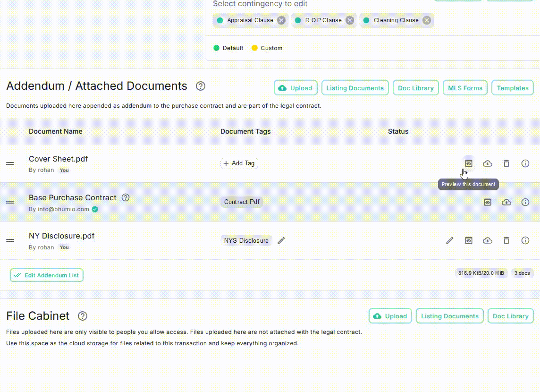Click Edit Addendum List
540x392 pixels.
(x=46, y=275)
